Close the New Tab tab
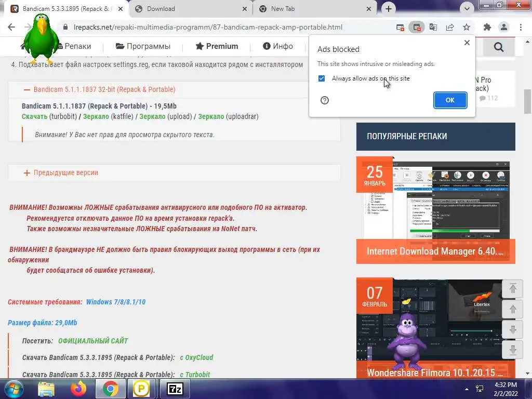Image resolution: width=532 pixels, height=399 pixels. point(369,9)
